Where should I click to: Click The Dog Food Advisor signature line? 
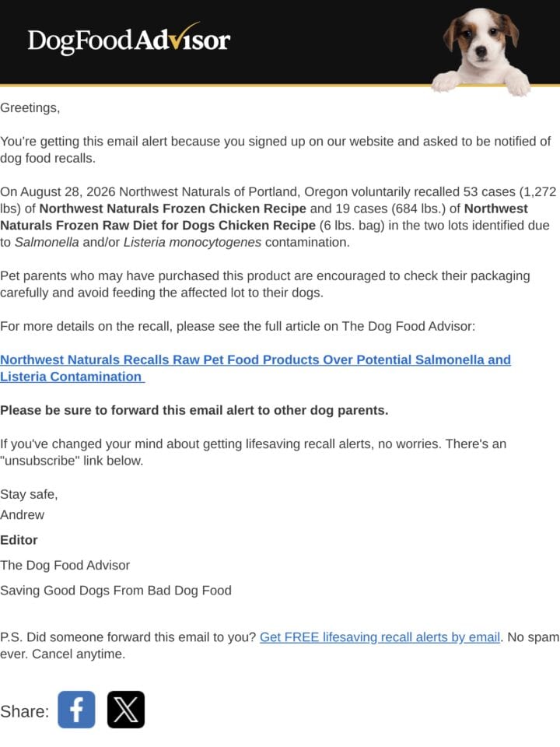click(65, 566)
